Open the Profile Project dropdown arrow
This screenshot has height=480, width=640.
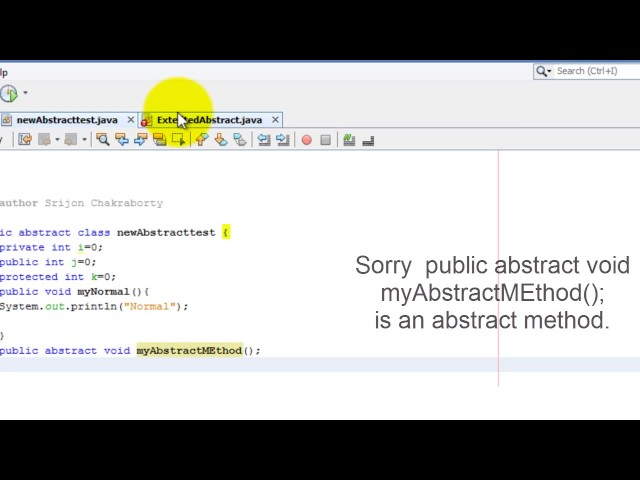[x=25, y=93]
